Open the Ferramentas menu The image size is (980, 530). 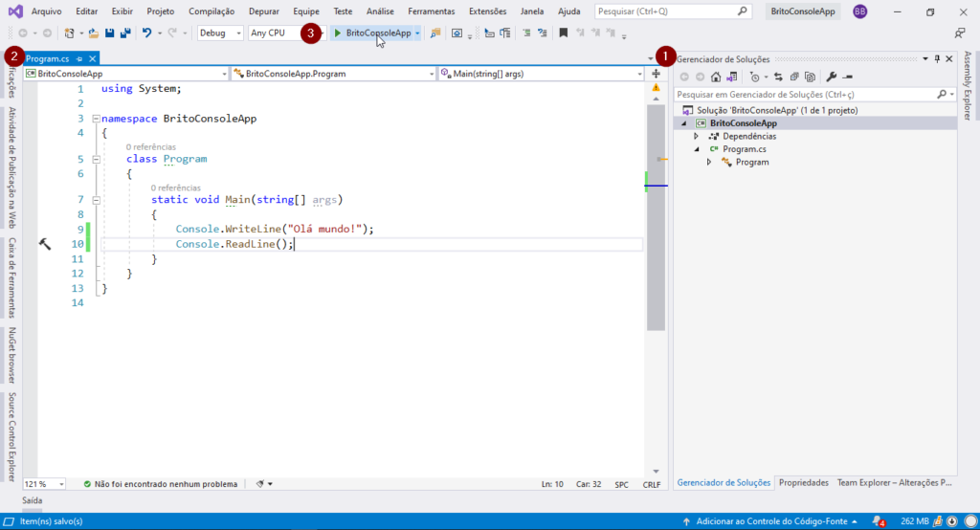432,11
